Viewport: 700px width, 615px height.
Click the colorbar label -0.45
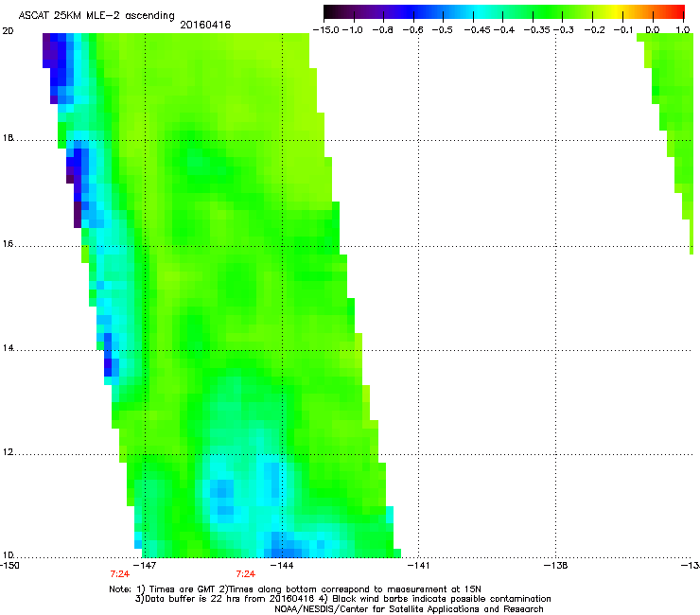point(477,30)
